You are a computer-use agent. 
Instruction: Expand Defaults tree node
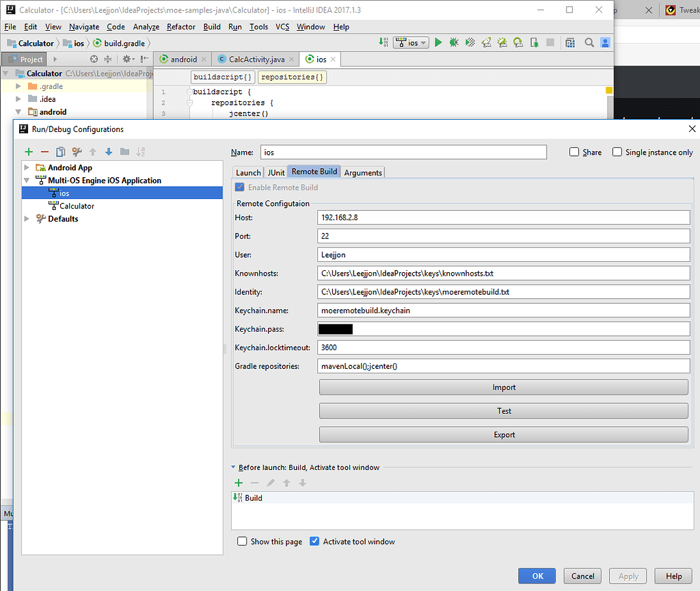(27, 219)
